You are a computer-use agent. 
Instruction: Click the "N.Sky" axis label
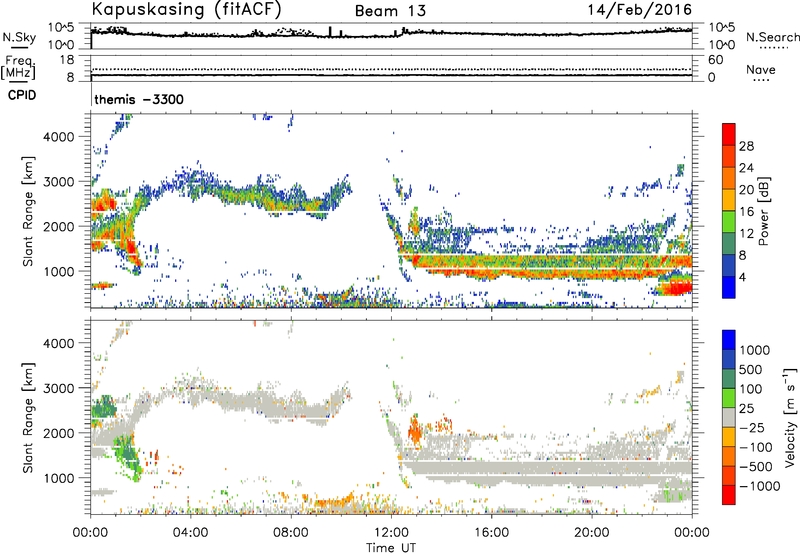click(19, 37)
